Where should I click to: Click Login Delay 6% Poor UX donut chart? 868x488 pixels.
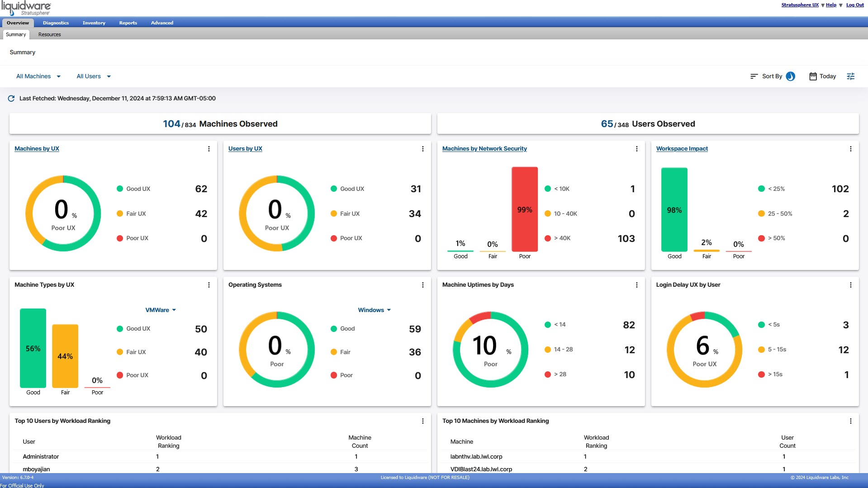[x=704, y=349]
